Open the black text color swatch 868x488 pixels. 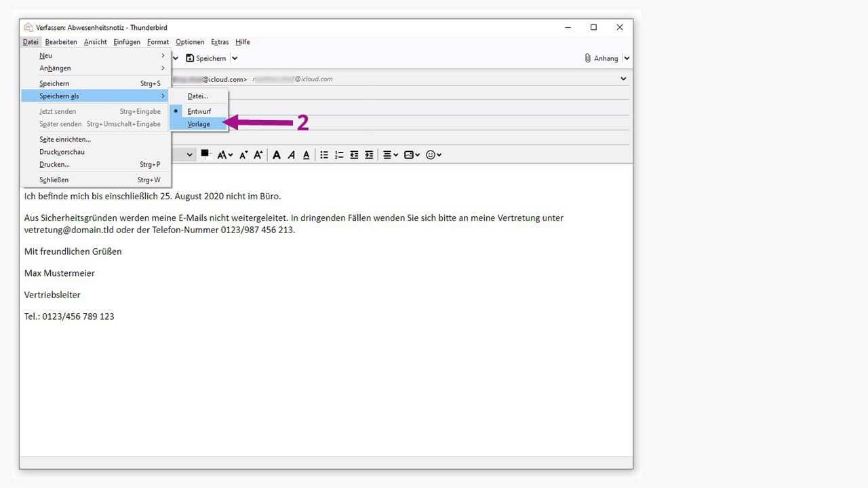[205, 154]
